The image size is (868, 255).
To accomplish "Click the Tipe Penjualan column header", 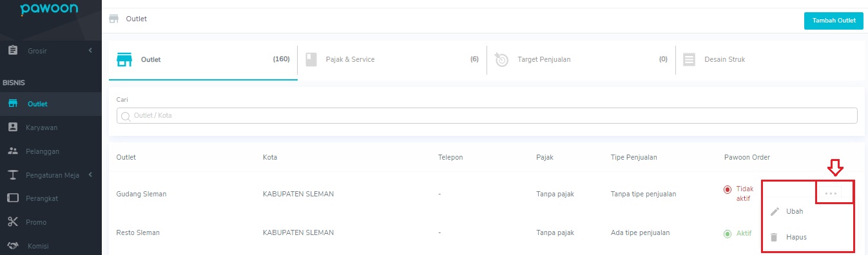I will point(633,157).
